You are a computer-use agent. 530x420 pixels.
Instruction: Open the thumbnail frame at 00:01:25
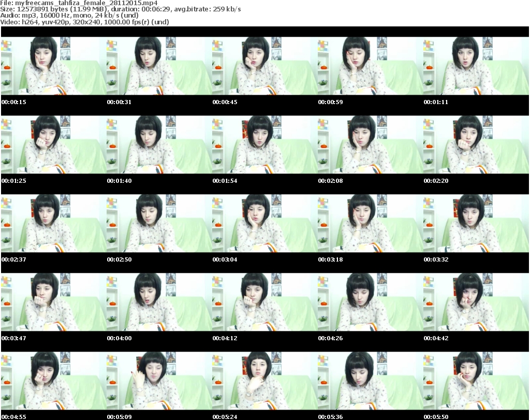(54, 144)
